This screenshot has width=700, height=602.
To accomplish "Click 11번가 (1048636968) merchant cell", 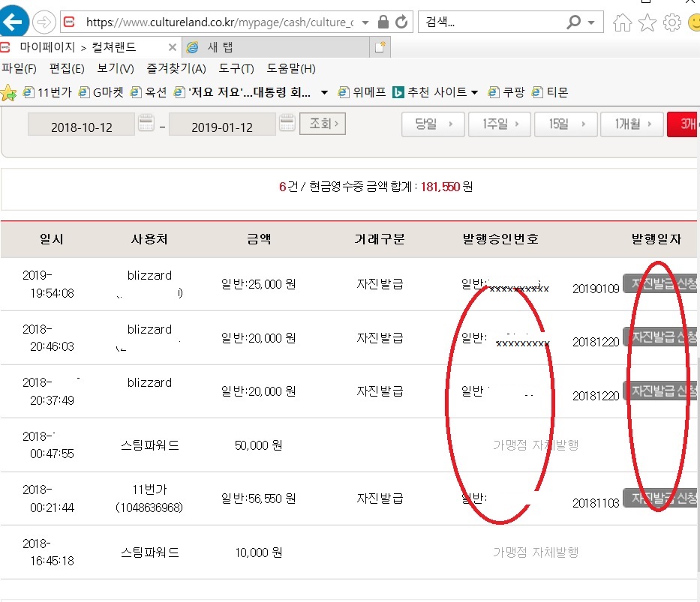I will [149, 499].
